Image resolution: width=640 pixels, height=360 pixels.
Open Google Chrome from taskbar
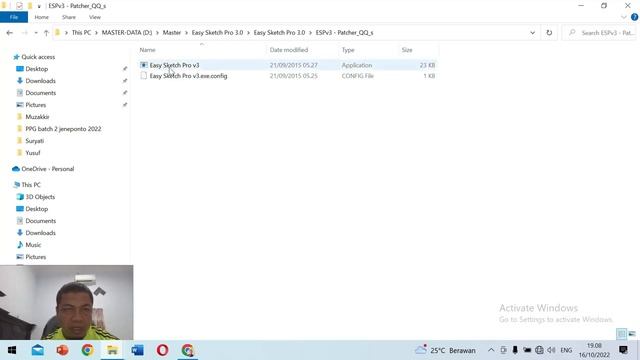(x=87, y=350)
